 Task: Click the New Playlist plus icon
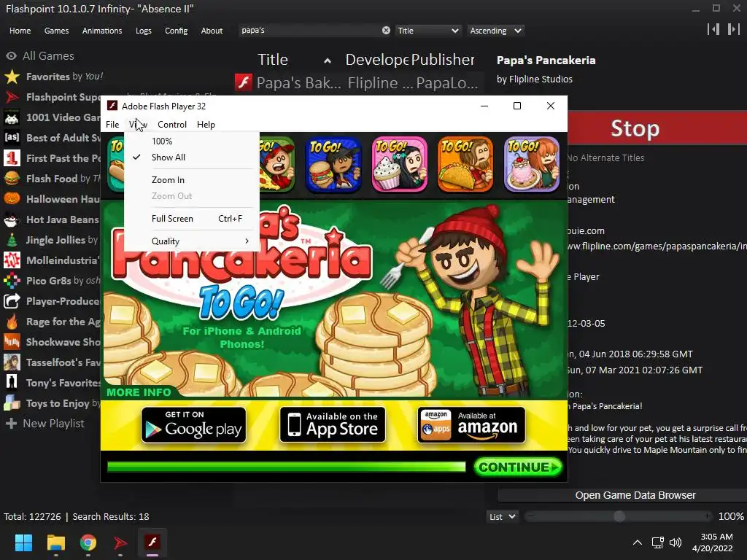[11, 424]
